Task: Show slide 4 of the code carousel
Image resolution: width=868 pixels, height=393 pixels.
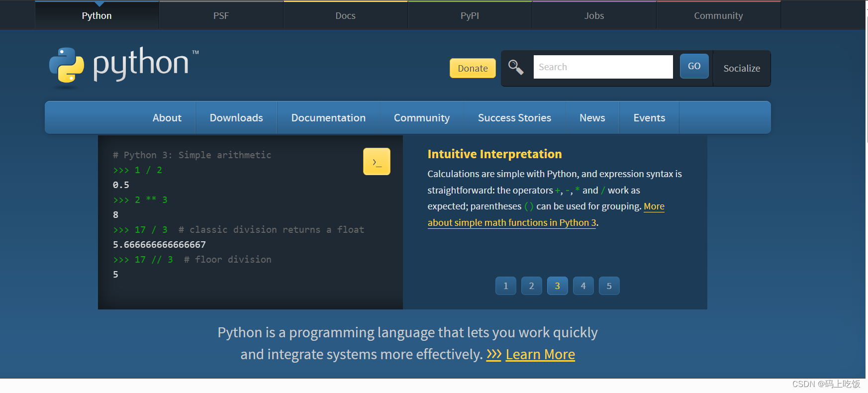Action: click(x=583, y=286)
